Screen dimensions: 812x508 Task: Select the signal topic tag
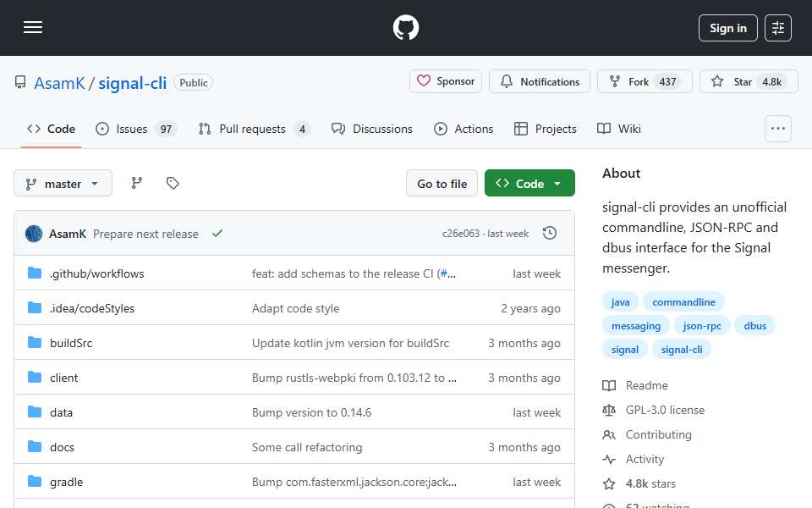[x=624, y=350]
